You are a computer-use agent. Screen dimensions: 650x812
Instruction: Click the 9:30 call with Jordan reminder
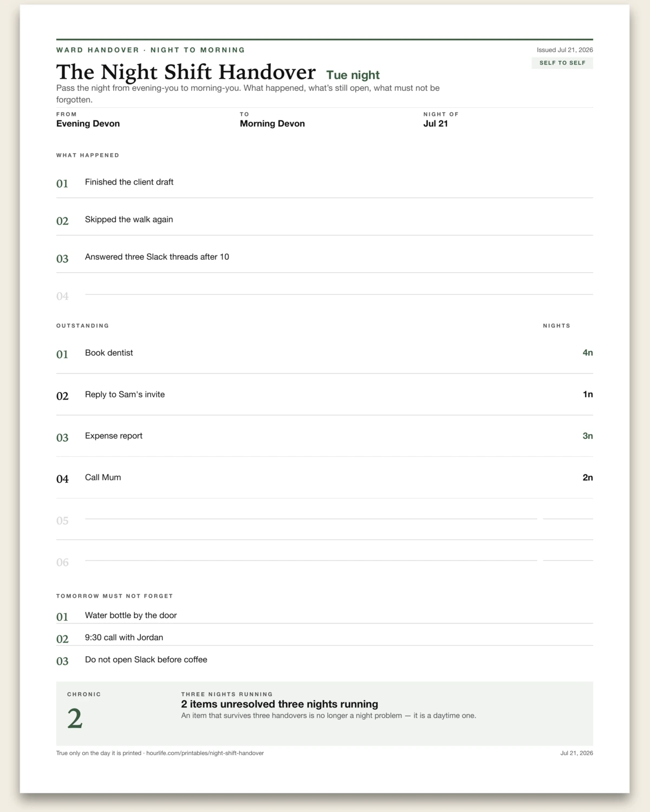(x=124, y=637)
